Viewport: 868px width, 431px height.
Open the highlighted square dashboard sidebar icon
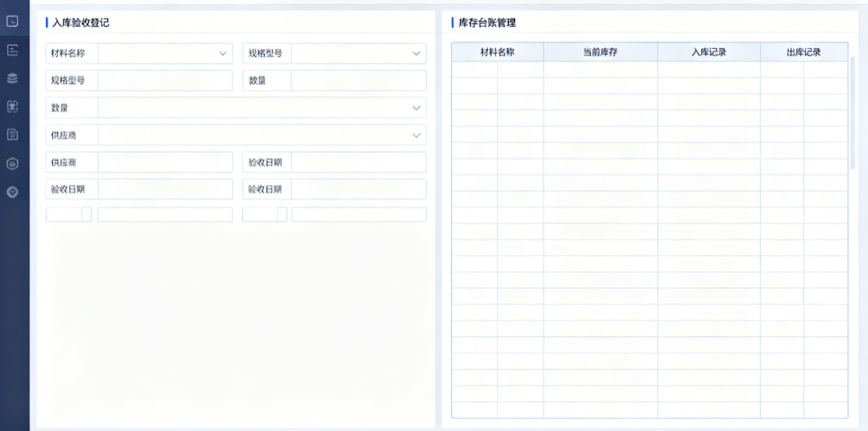click(x=12, y=21)
